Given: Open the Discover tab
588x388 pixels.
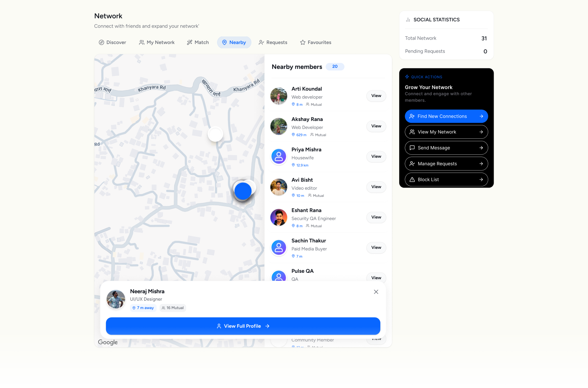Looking at the screenshot, I should tap(113, 43).
